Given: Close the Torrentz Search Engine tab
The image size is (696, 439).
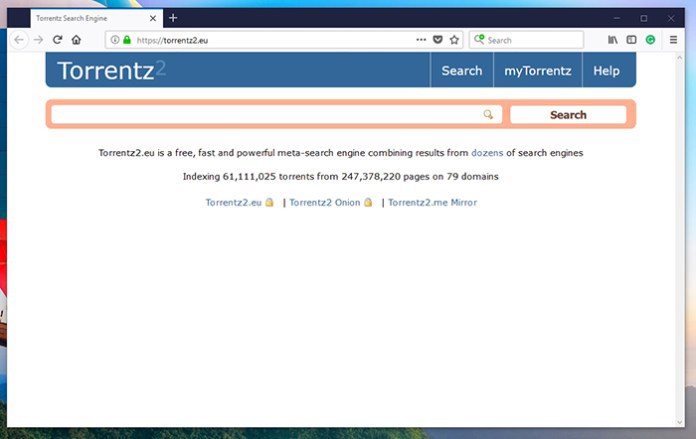Looking at the screenshot, I should coord(153,18).
